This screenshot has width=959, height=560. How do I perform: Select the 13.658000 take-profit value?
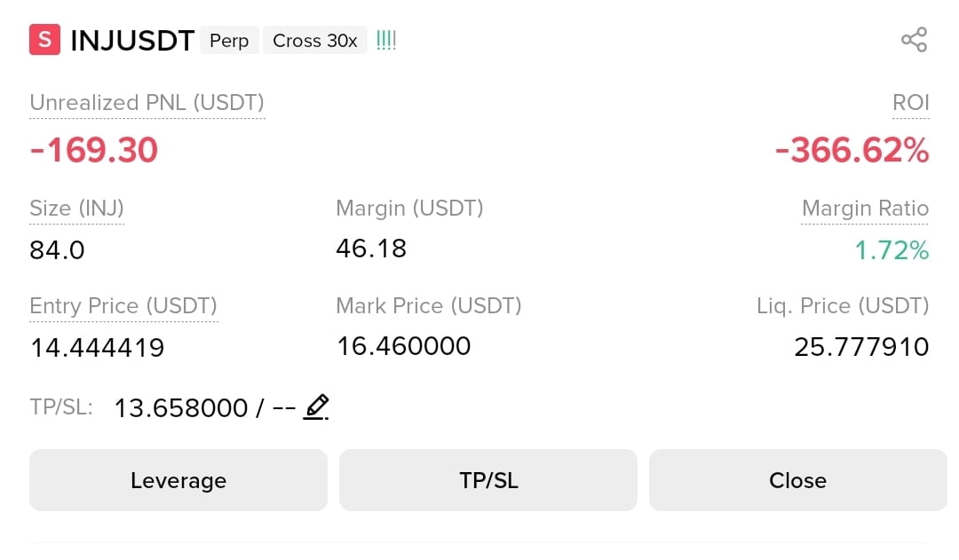point(181,407)
